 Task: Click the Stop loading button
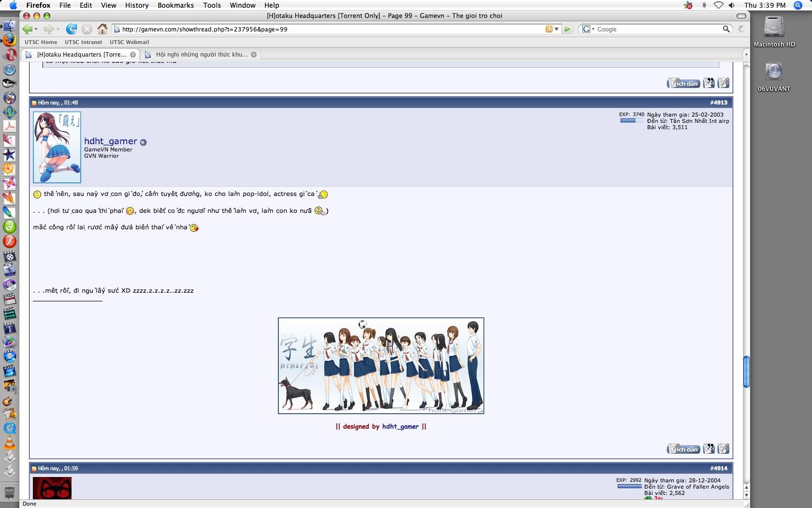pyautogui.click(x=87, y=29)
